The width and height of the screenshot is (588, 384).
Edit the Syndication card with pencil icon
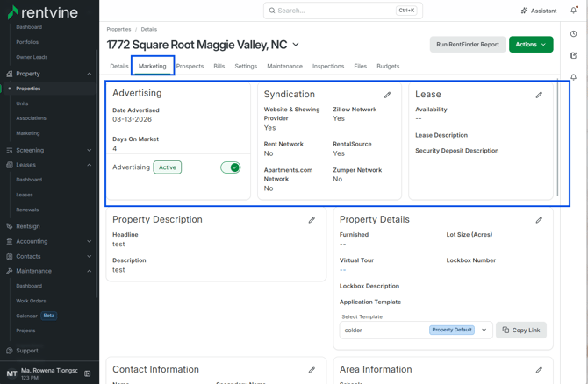[x=387, y=95]
